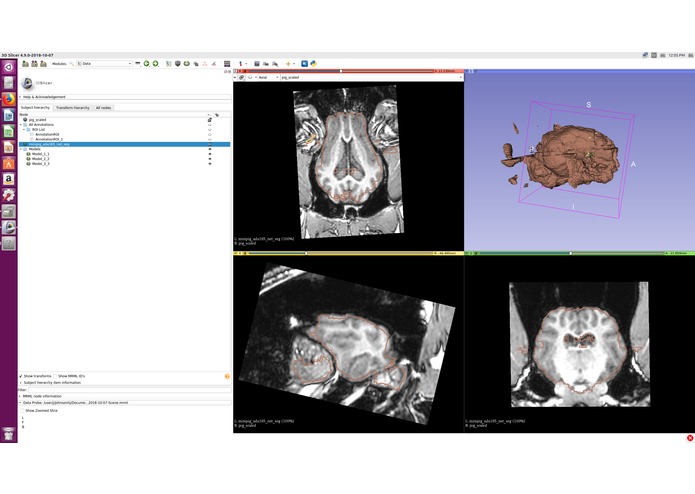Open the Models module shield icon
The image size is (695, 494).
pos(178,64)
